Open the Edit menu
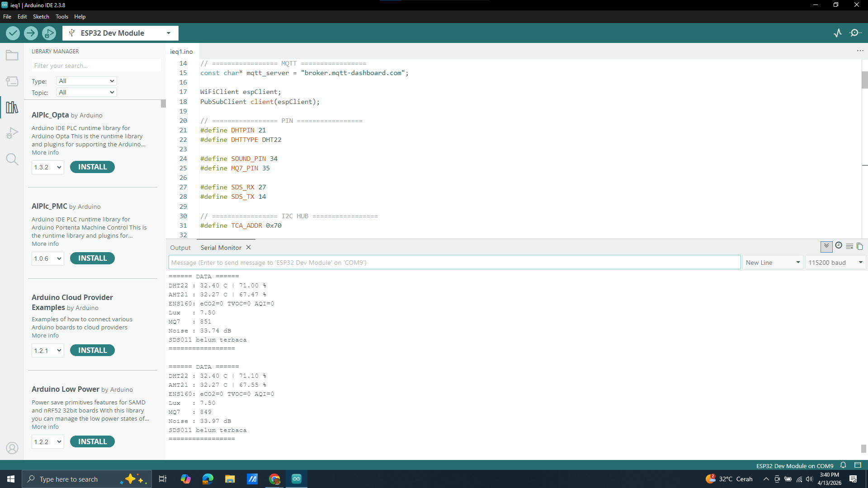The image size is (868, 488). [22, 17]
